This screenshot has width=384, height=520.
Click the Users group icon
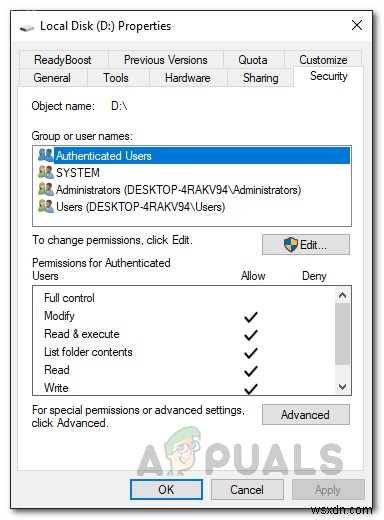tap(45, 206)
